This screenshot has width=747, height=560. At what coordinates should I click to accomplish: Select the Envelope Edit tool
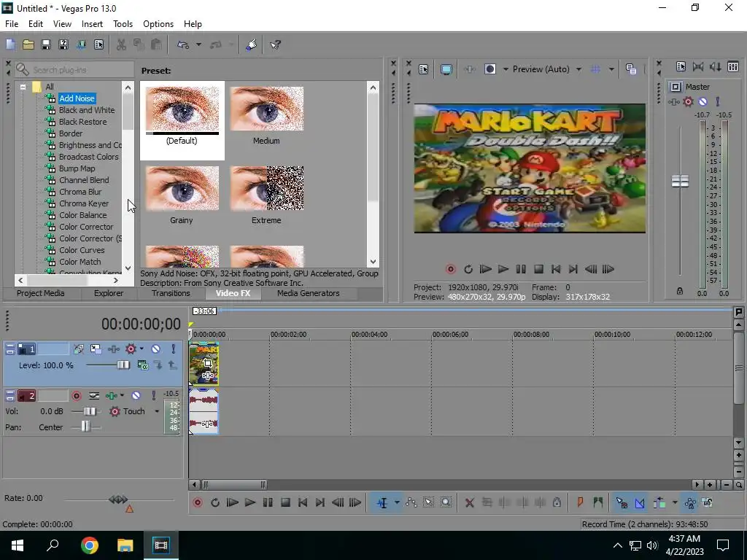click(x=411, y=502)
